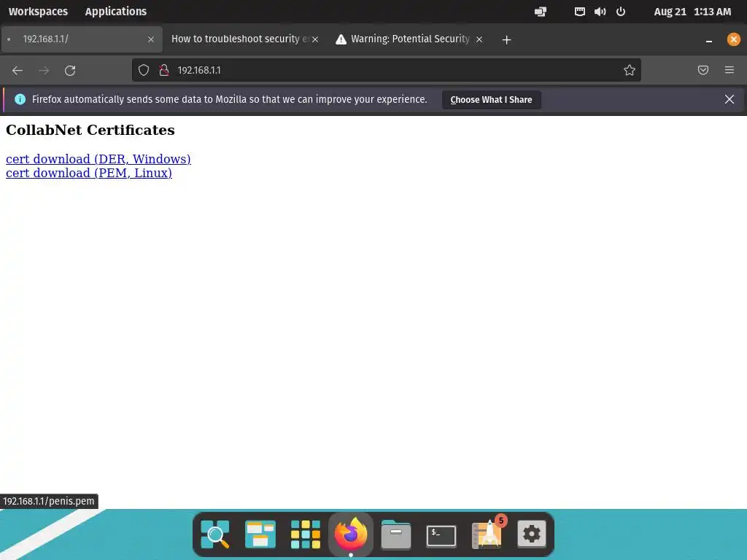Focus the address bar showing 192.168.1.1
Viewport: 747px width, 560px height.
click(x=386, y=71)
